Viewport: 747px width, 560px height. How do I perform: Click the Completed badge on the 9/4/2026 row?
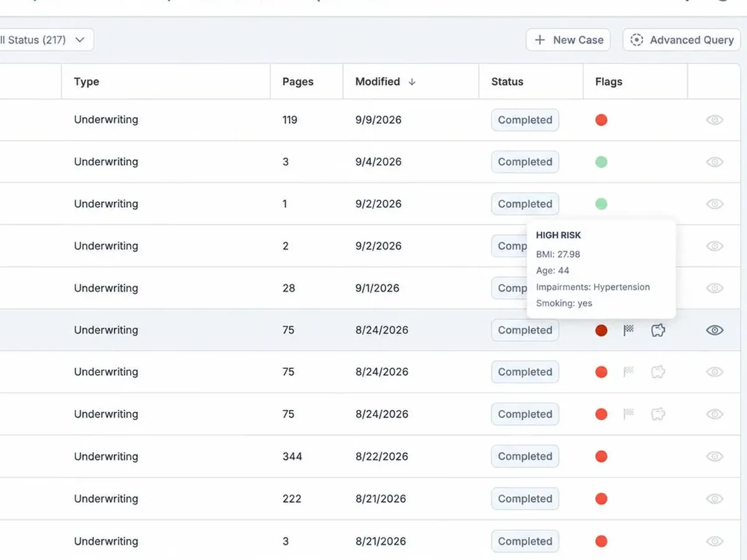tap(525, 162)
